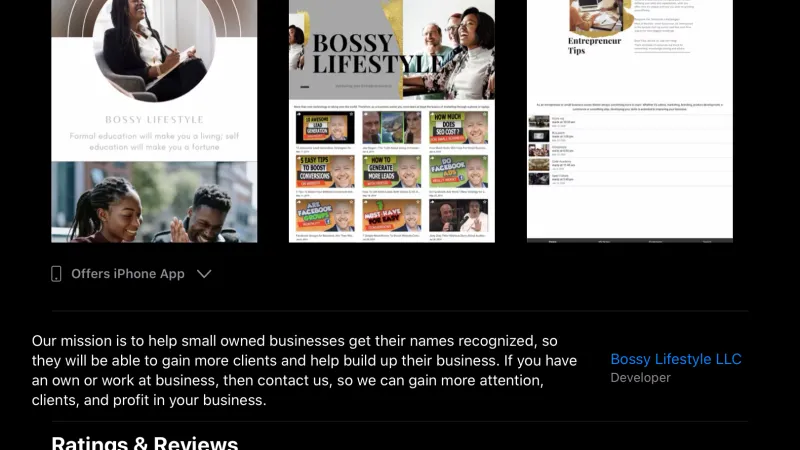Click the Offers iPhone App label
Viewport: 800px width, 450px height.
(128, 274)
